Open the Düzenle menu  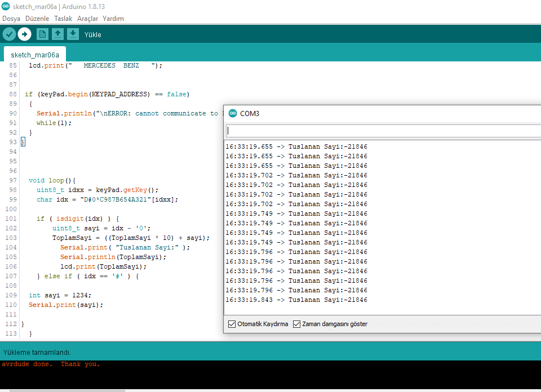click(x=37, y=19)
